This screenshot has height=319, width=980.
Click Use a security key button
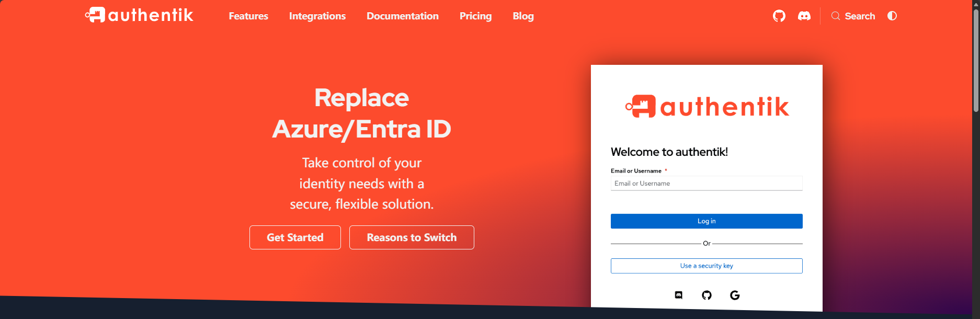[x=706, y=266]
